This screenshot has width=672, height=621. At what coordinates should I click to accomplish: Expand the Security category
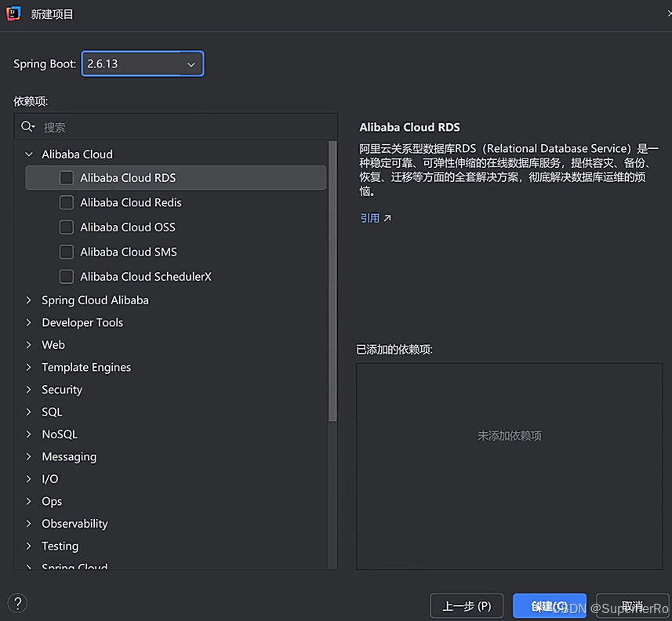[x=29, y=389]
